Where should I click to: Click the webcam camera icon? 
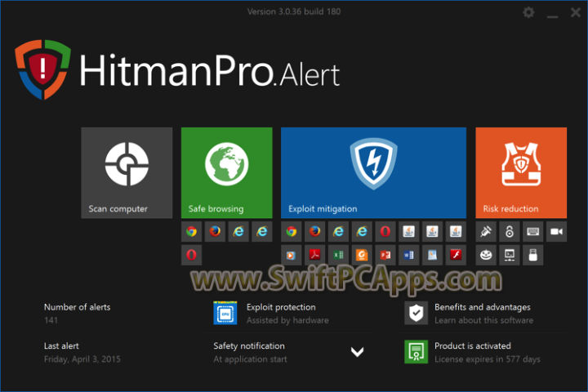click(556, 231)
